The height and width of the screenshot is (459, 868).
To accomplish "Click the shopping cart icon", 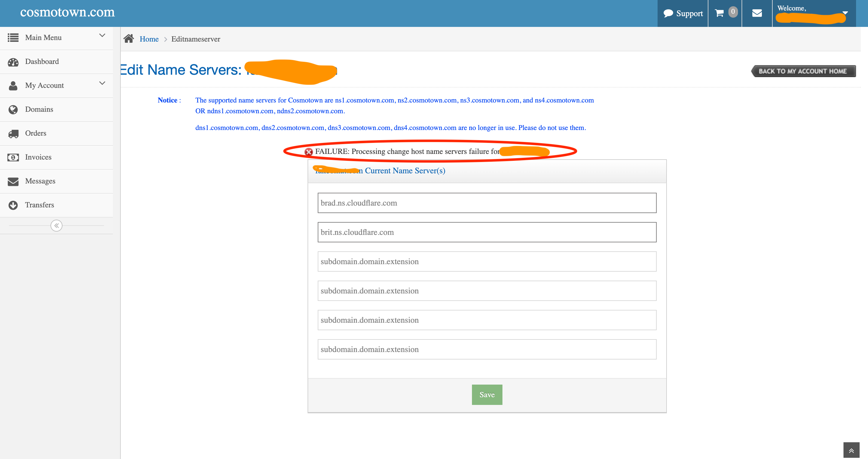I will point(719,13).
